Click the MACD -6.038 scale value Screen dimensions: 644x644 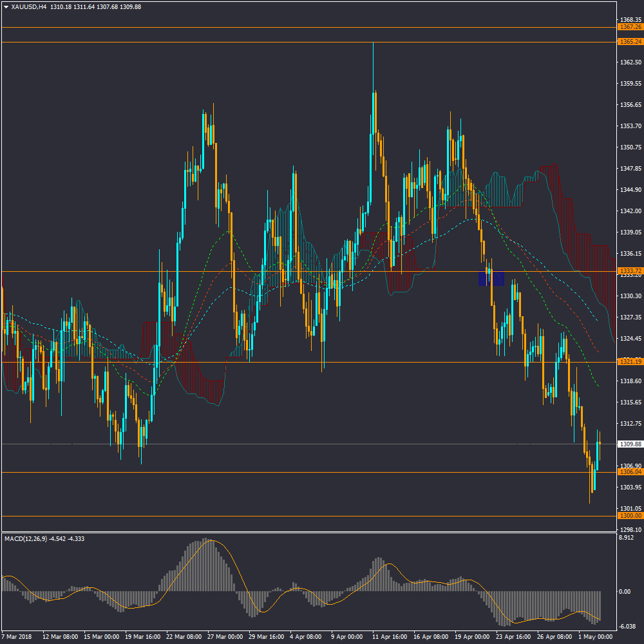click(x=627, y=626)
